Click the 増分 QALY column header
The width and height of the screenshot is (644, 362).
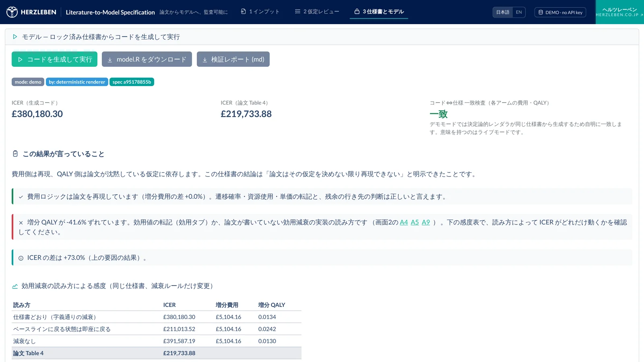[272, 305]
